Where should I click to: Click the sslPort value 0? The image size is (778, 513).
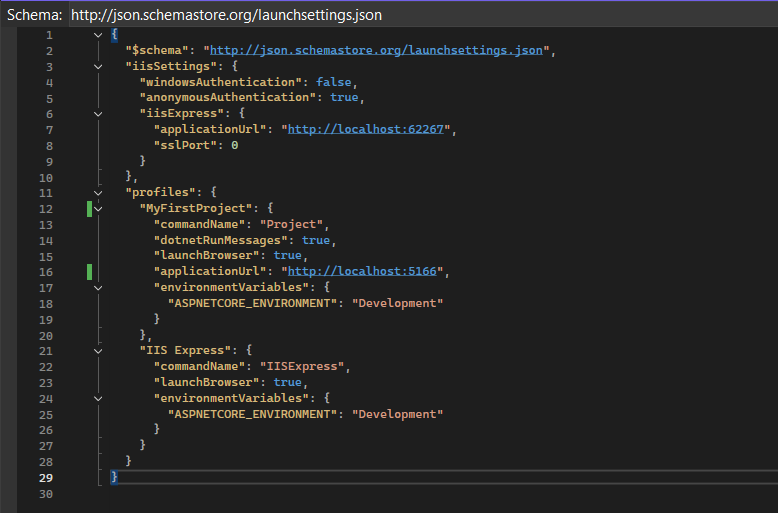click(x=235, y=145)
